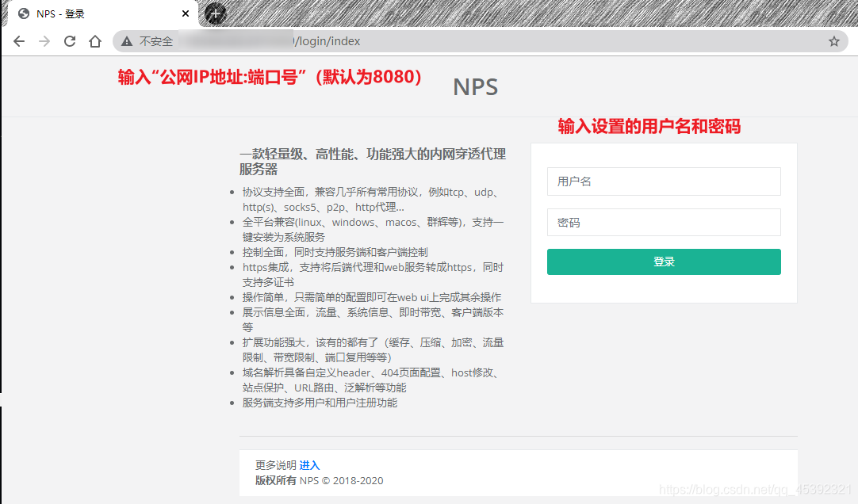858x504 pixels.
Task: Click the browser forward arrow
Action: point(44,41)
